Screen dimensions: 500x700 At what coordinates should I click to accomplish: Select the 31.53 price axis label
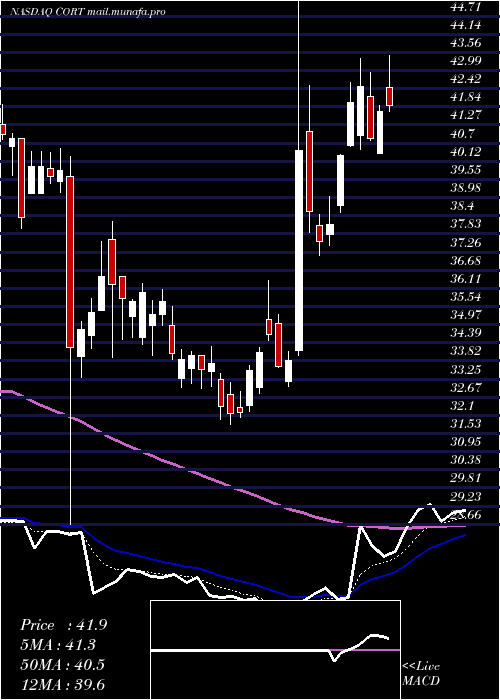pyautogui.click(x=466, y=424)
